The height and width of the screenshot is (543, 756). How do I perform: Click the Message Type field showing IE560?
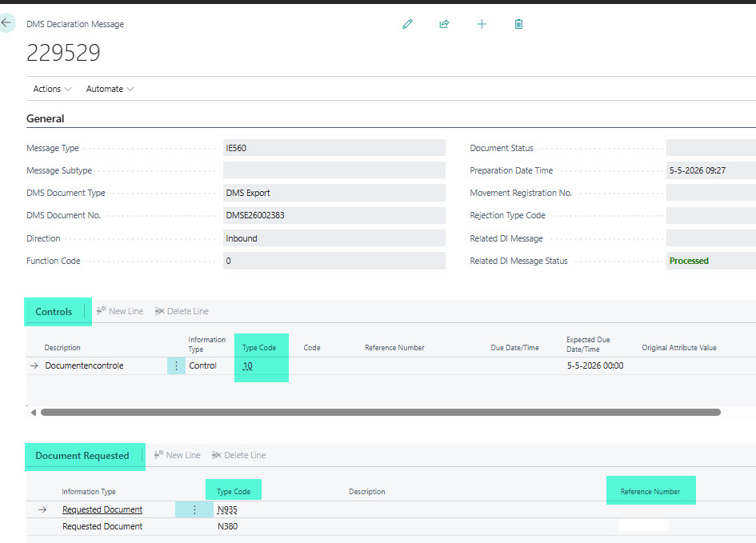[334, 148]
